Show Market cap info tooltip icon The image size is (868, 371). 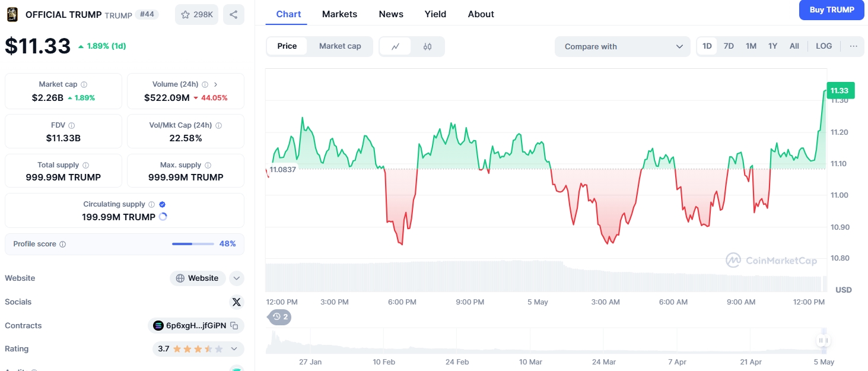tap(84, 85)
